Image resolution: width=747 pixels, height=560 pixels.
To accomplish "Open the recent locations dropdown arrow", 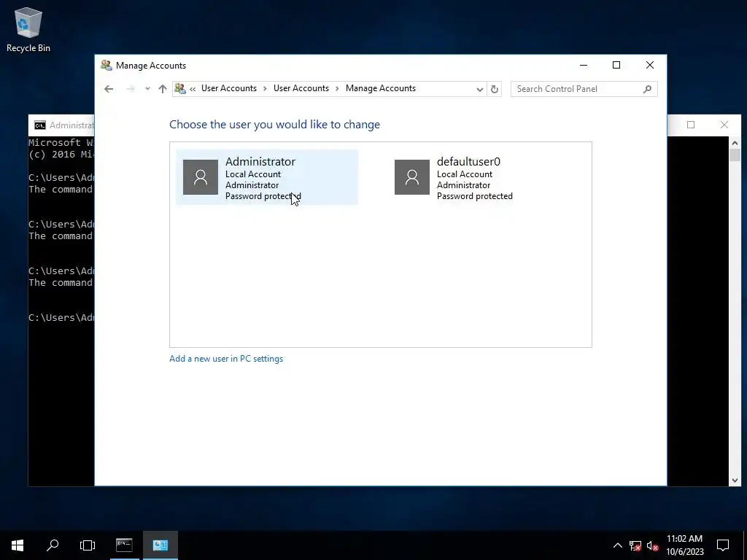I will click(147, 88).
